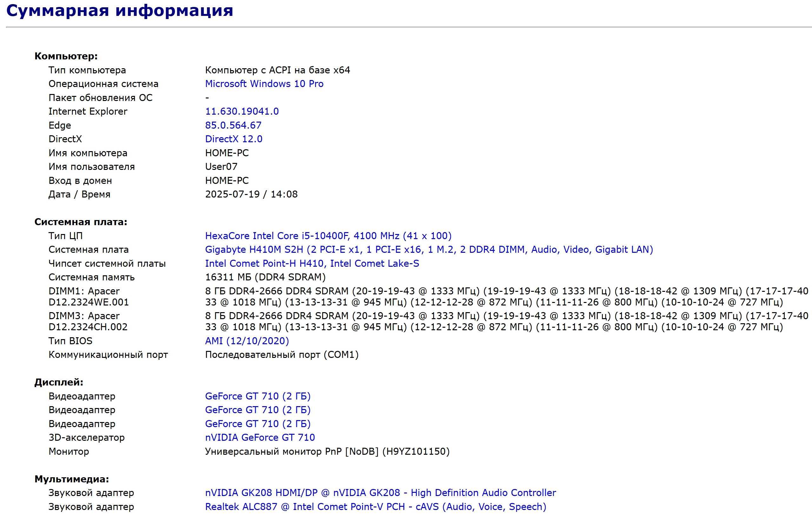Click the Gigabyte H410M S2H motherboard link
The width and height of the screenshot is (812, 523).
(429, 250)
